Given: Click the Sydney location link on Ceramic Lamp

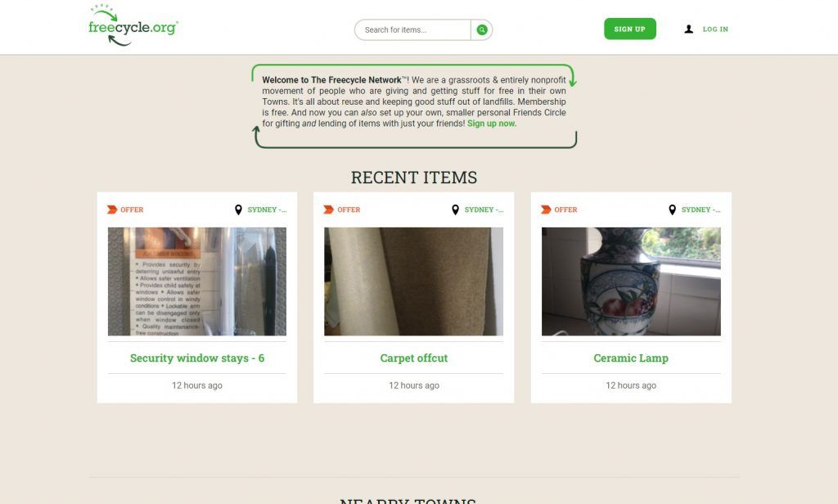Looking at the screenshot, I should [701, 209].
